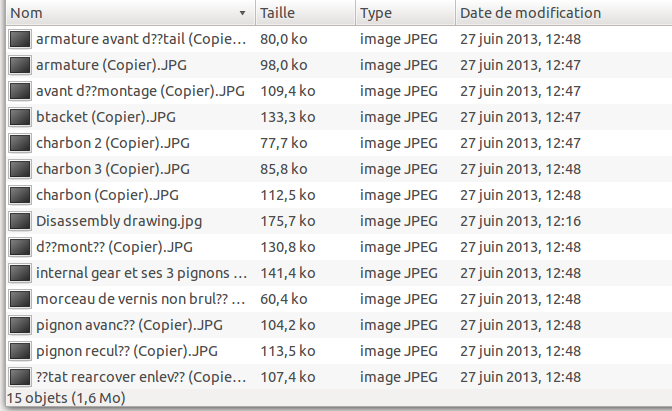This screenshot has width=672, height=411.
Task: Choose the pignon avanc?? (Copier).JPG entry
Action: [339, 325]
